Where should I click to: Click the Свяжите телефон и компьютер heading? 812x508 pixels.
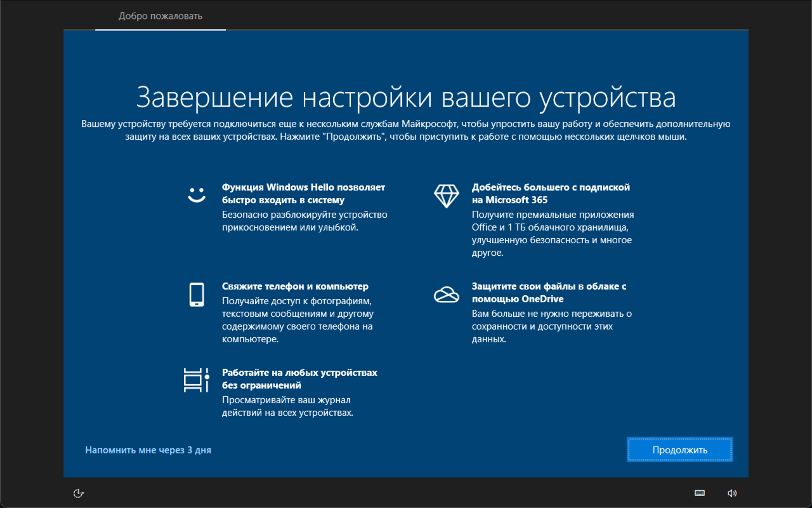pyautogui.click(x=295, y=286)
